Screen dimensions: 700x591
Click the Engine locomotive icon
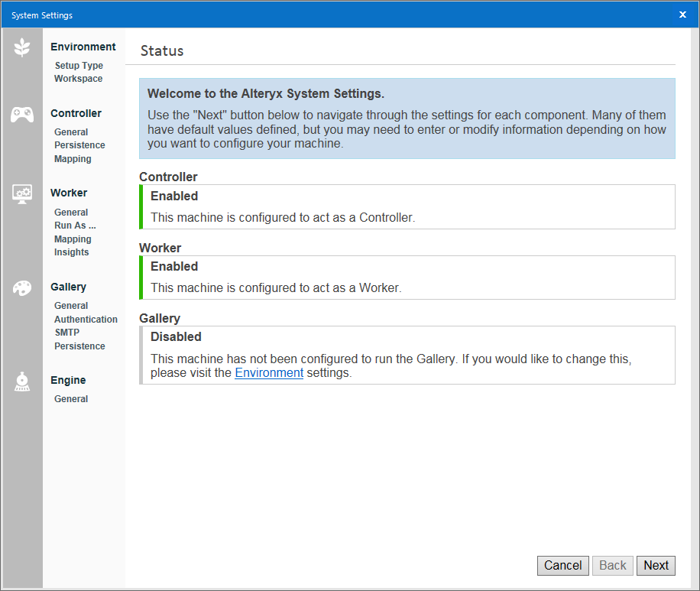tap(22, 382)
